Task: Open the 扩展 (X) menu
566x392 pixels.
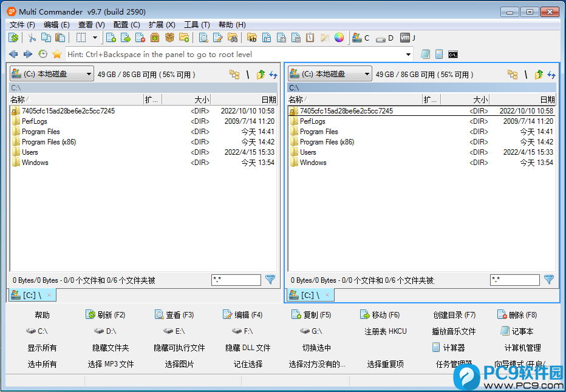Action: pos(162,24)
